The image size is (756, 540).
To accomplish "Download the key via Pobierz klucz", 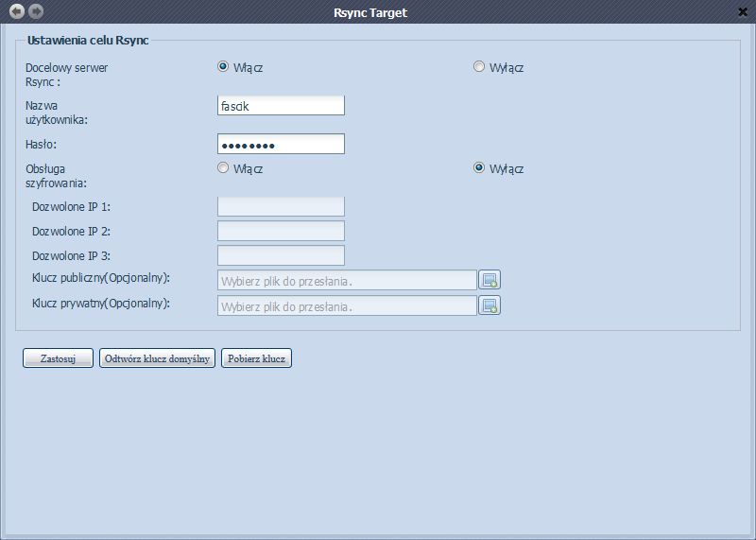I will point(256,358).
